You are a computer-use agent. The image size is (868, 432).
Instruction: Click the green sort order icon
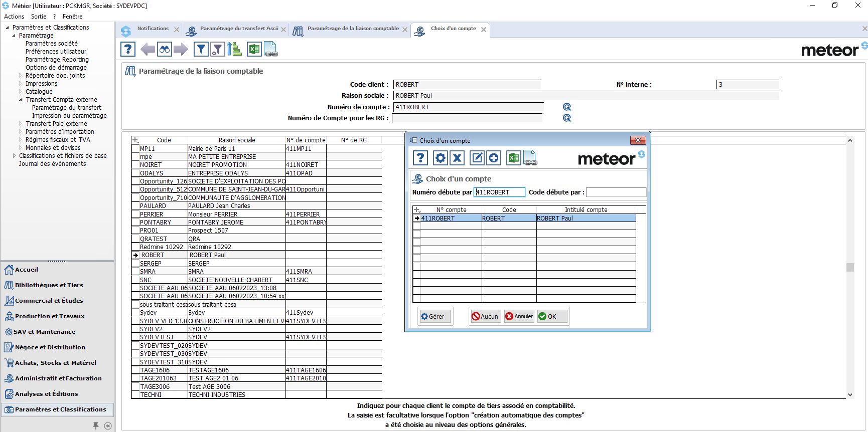pos(234,49)
